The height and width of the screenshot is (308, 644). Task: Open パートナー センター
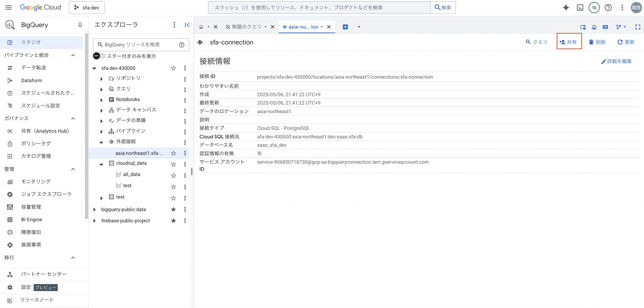(44, 274)
